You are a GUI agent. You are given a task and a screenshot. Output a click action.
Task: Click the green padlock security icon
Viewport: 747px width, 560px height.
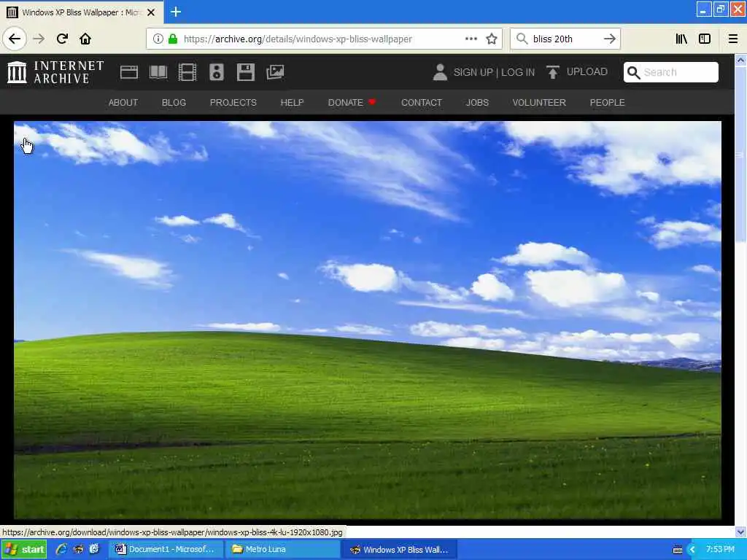point(173,39)
